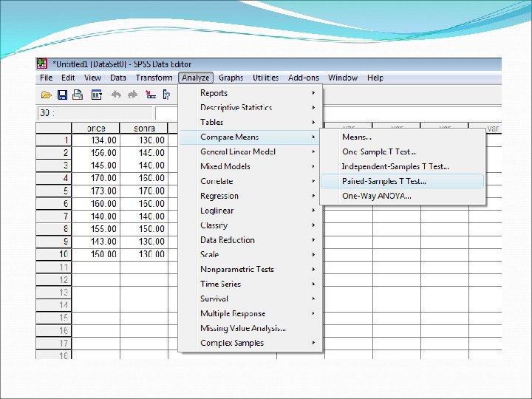Click once cell value 143.00
Image resolution: width=532 pixels, height=399 pixels.
96,242
